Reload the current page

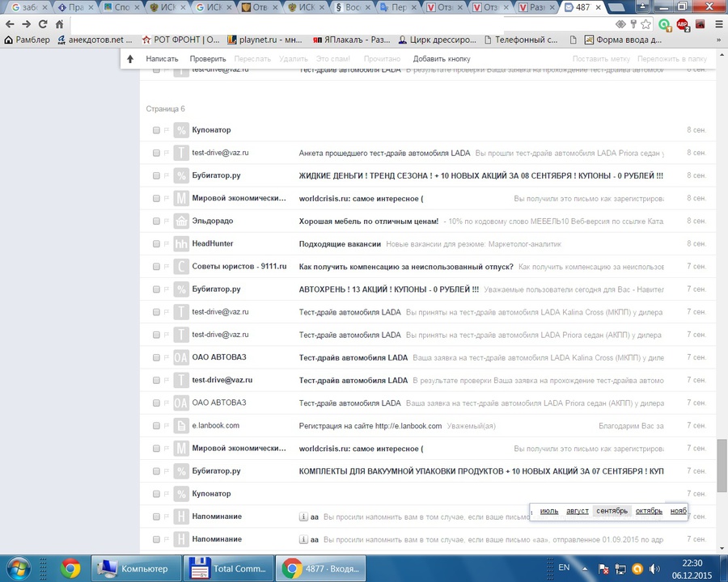tap(43, 24)
